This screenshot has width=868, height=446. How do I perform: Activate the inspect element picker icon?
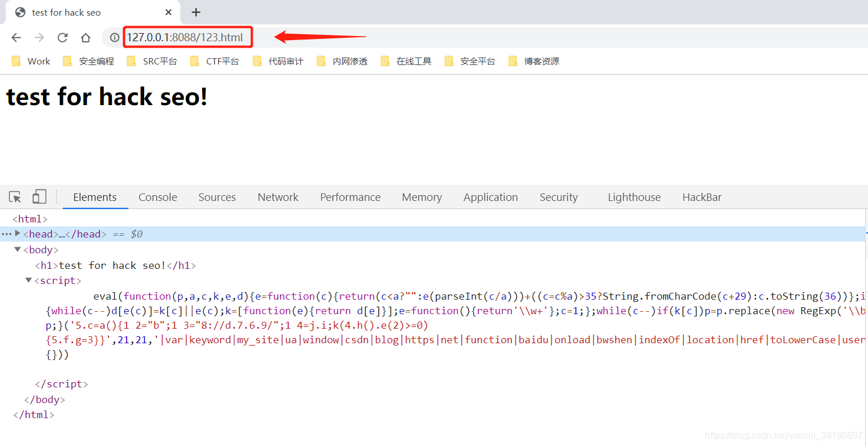click(x=16, y=197)
